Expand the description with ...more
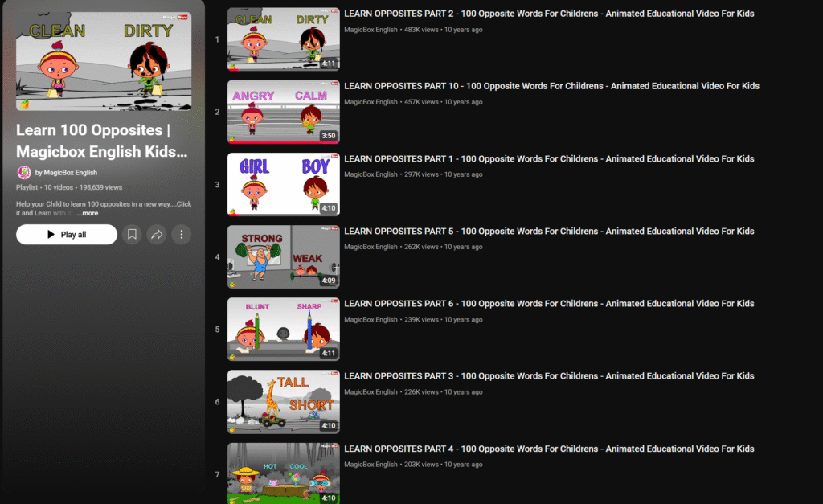The image size is (823, 504). click(x=87, y=213)
